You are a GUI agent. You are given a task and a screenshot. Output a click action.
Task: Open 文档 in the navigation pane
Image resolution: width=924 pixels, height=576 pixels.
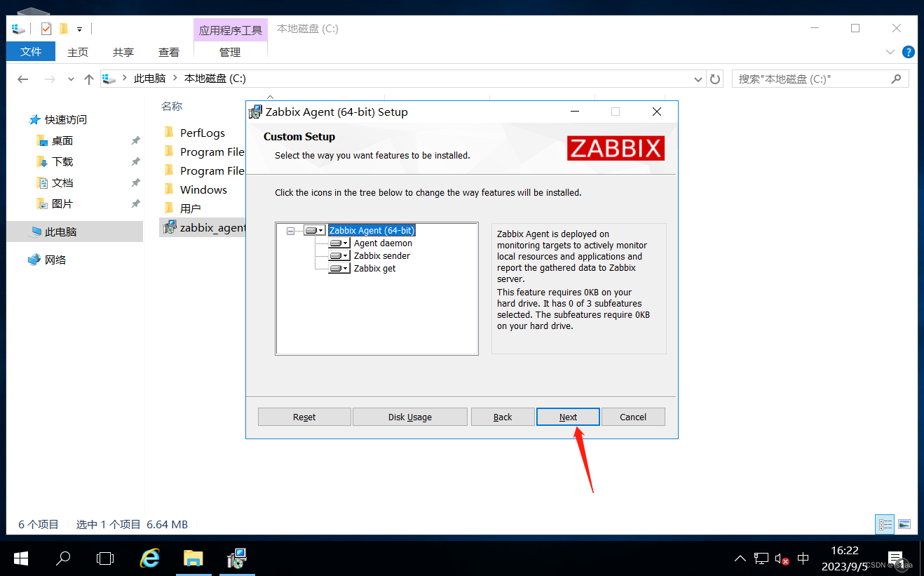(62, 183)
